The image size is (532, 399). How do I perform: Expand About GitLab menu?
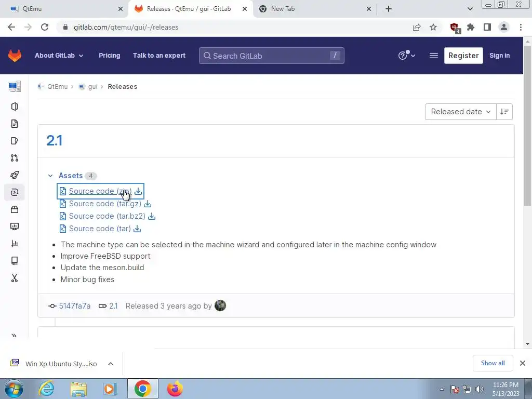click(x=59, y=56)
